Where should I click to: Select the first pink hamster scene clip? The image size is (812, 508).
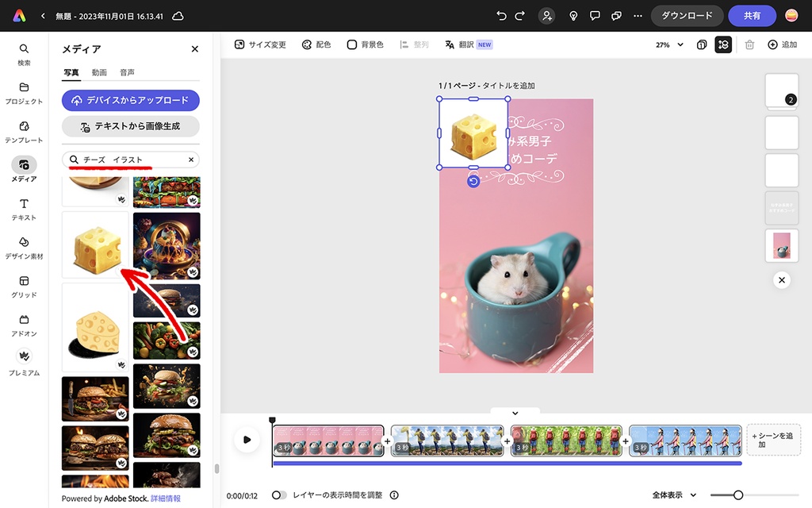328,441
